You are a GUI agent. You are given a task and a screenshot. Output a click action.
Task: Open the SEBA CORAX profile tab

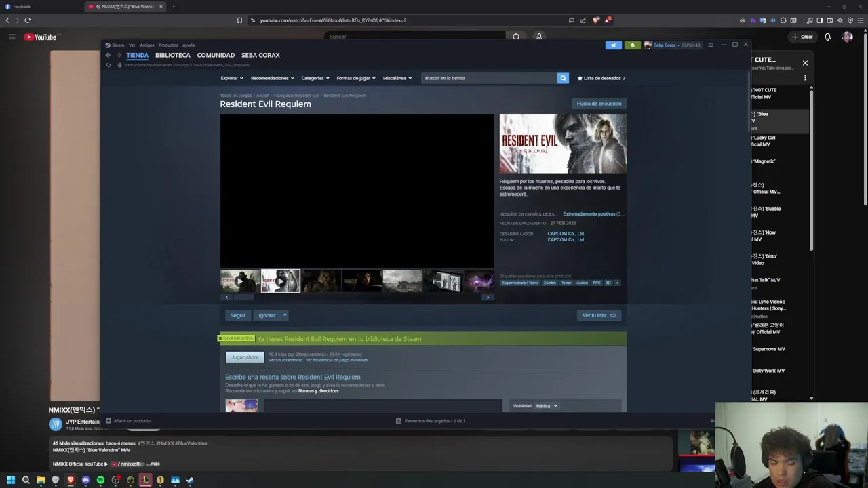pos(260,55)
